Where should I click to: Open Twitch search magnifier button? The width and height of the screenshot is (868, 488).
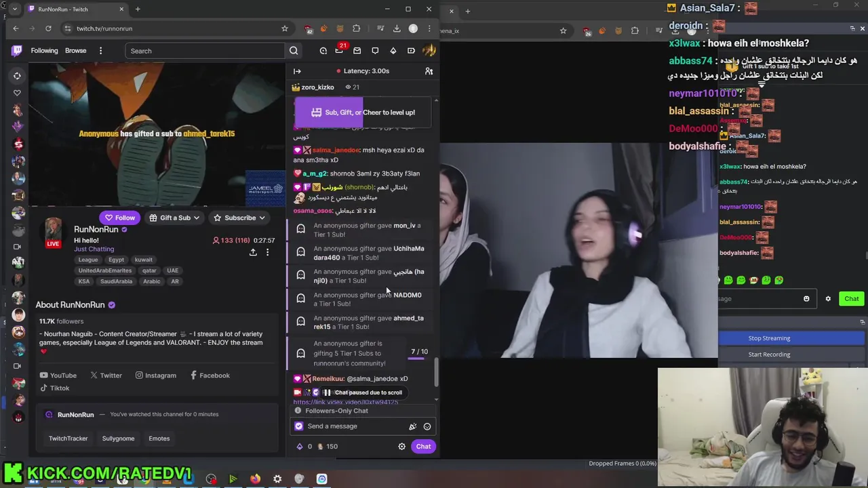[294, 51]
